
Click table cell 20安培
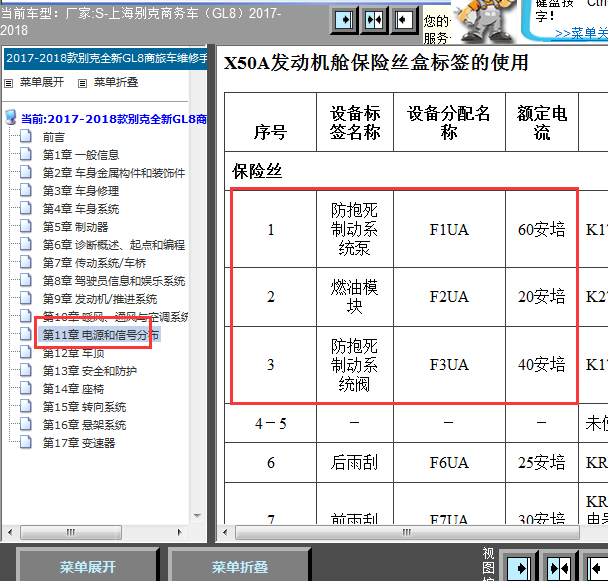[542, 297]
